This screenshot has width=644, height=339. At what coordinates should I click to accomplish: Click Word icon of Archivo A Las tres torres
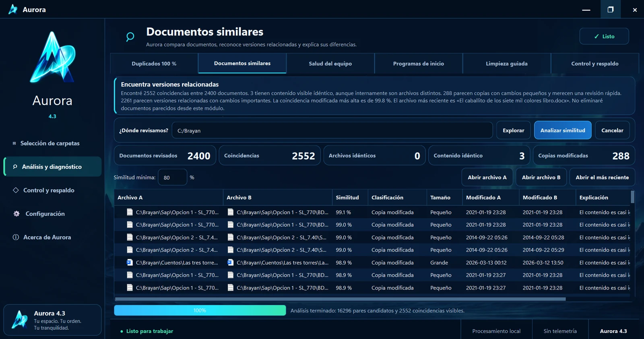(x=130, y=263)
